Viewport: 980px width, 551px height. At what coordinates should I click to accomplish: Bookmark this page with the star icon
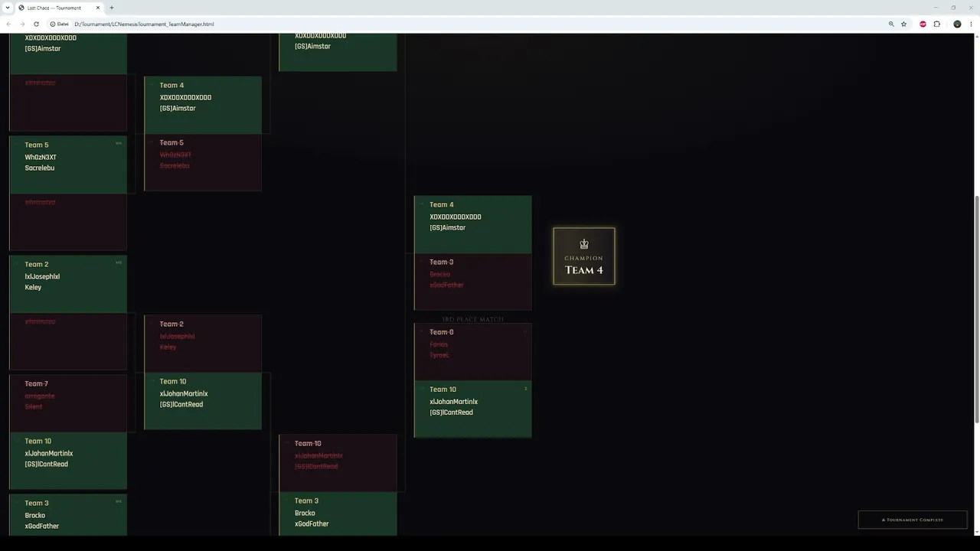(x=903, y=24)
